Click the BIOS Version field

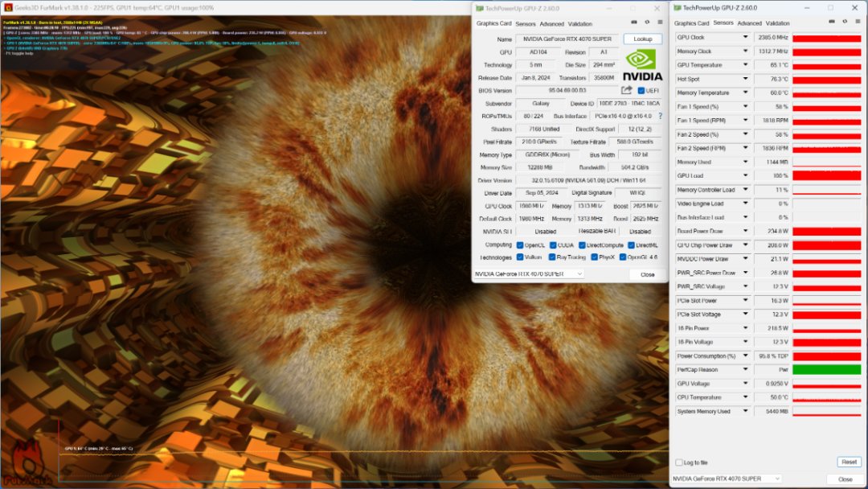pyautogui.click(x=567, y=90)
